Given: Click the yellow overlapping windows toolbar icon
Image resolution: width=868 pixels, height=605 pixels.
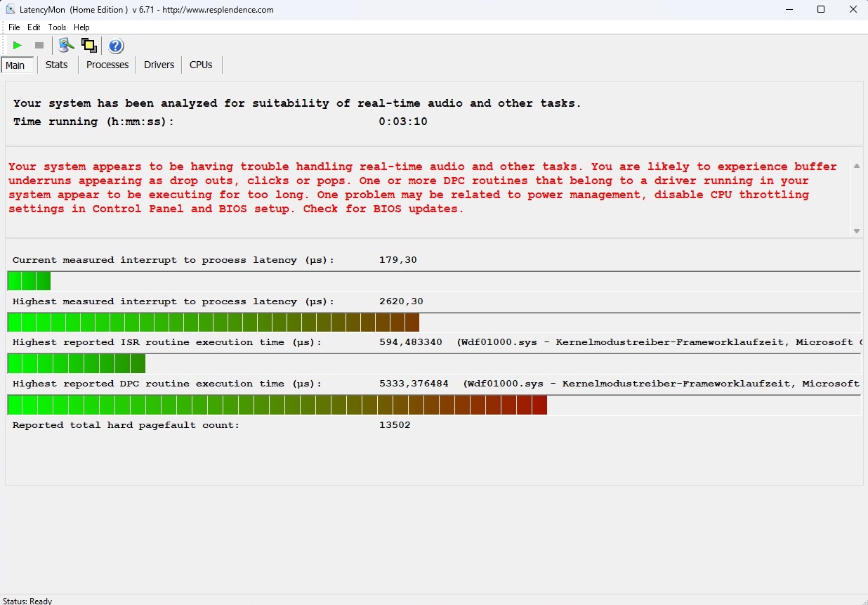Looking at the screenshot, I should coord(88,46).
